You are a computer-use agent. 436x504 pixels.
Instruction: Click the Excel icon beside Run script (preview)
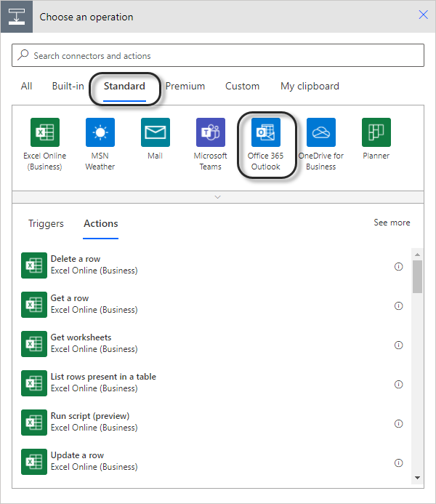tap(34, 423)
